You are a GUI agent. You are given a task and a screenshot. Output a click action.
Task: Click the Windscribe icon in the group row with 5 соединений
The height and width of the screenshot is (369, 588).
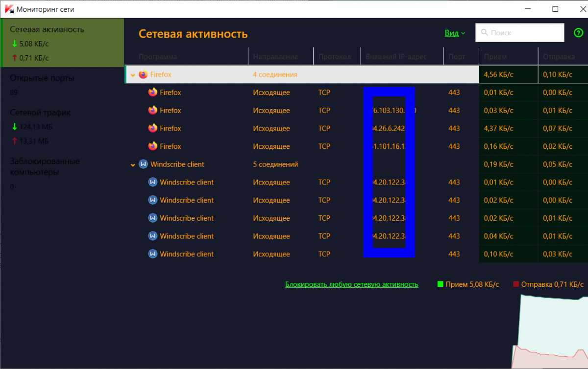tap(143, 164)
